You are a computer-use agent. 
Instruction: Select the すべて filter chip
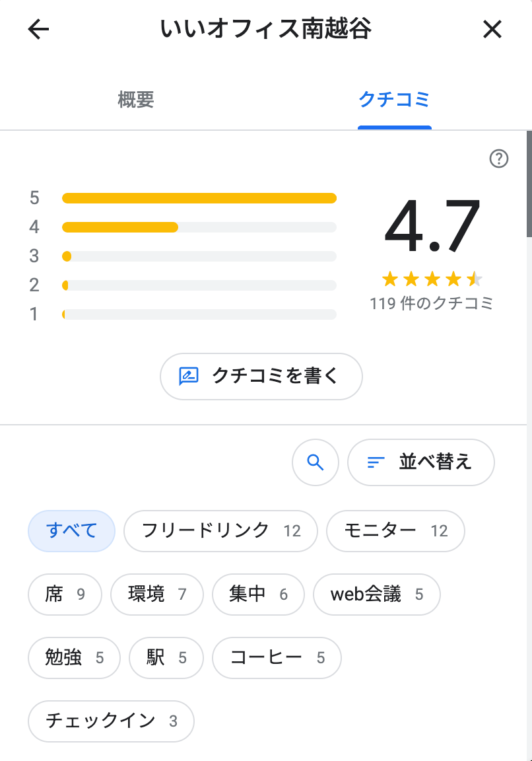click(71, 531)
